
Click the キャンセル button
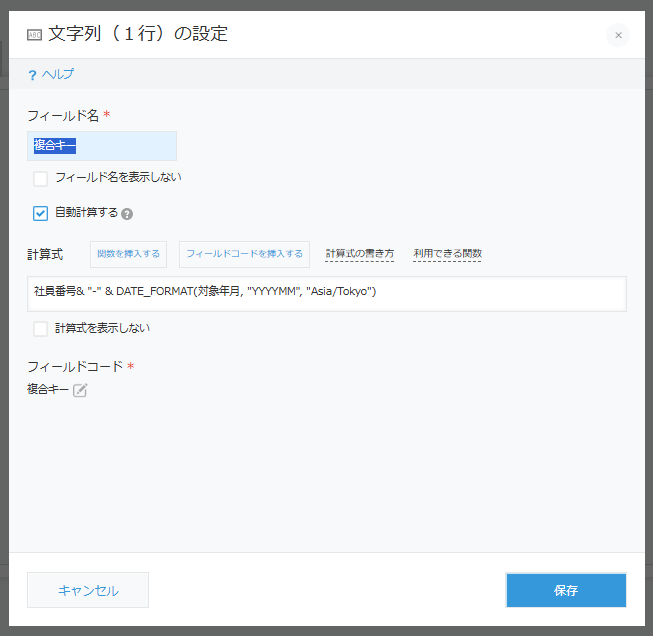[x=88, y=590]
